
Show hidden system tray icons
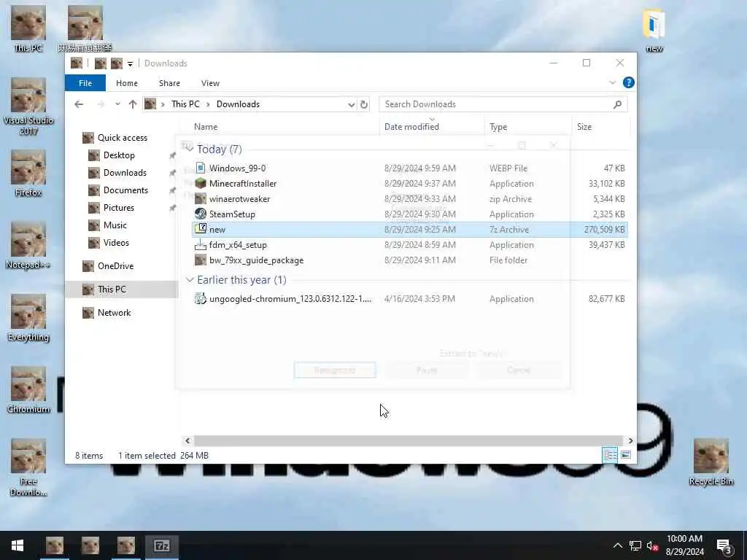coord(617,545)
